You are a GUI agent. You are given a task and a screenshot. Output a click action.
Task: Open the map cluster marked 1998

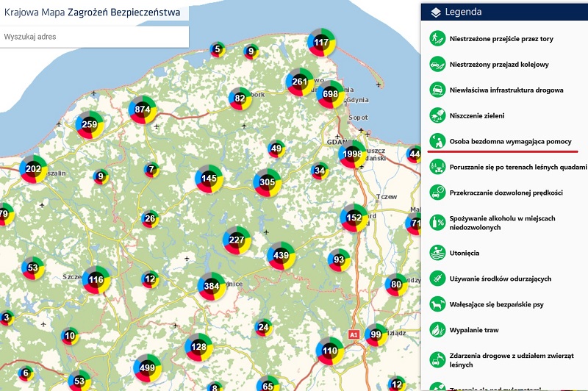[x=354, y=153]
